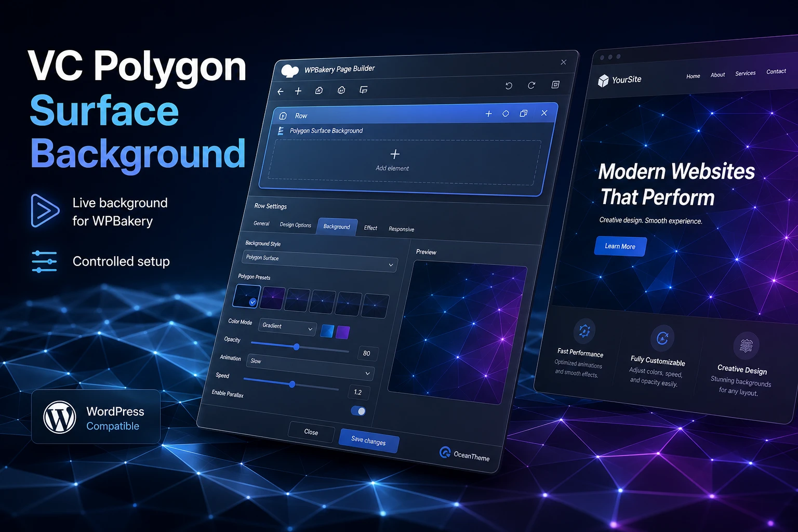Pick the blue gradient color swatch
Viewport: 798px width, 532px height.
(x=327, y=331)
